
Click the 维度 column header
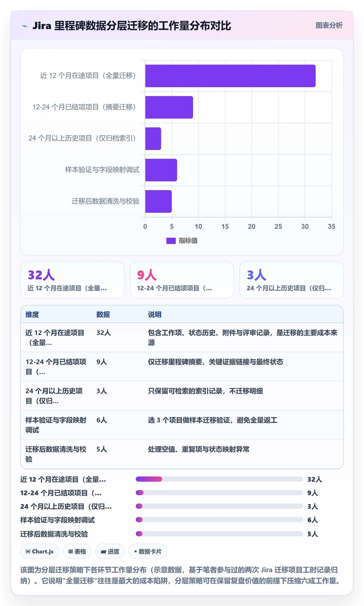(x=32, y=314)
